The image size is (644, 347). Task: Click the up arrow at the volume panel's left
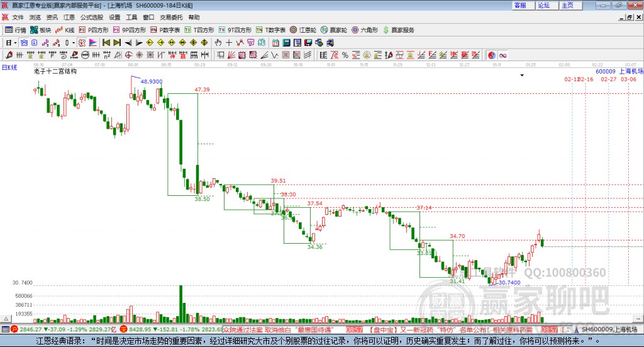tap(6, 319)
